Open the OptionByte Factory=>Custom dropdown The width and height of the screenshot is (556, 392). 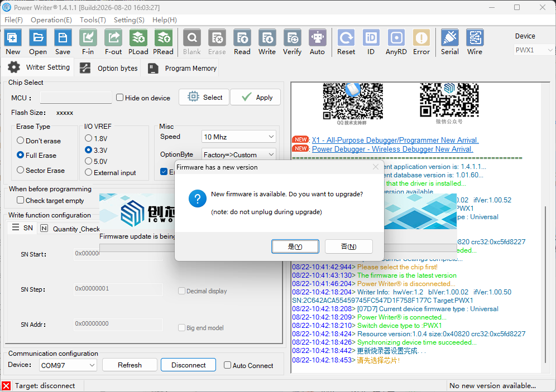tap(238, 154)
